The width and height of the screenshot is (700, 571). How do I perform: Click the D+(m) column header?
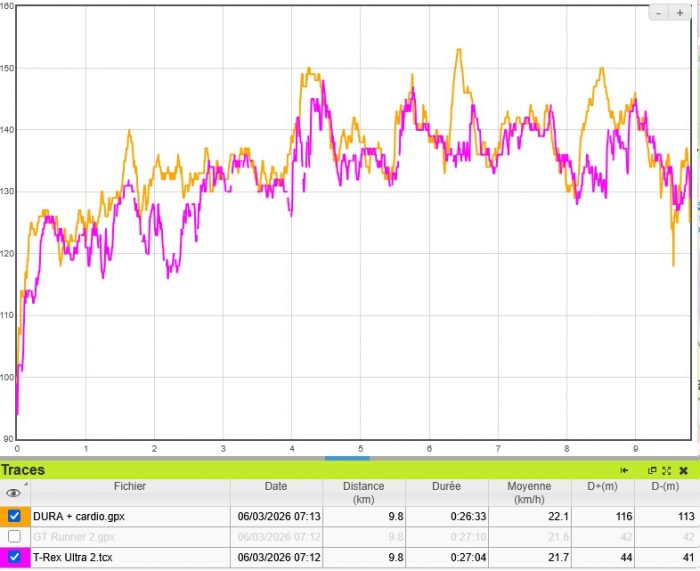[x=604, y=487]
